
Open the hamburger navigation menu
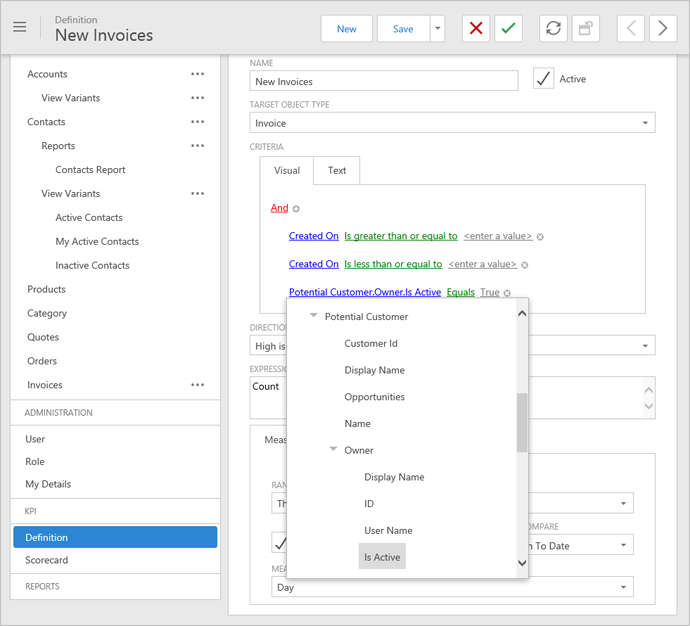[20, 28]
